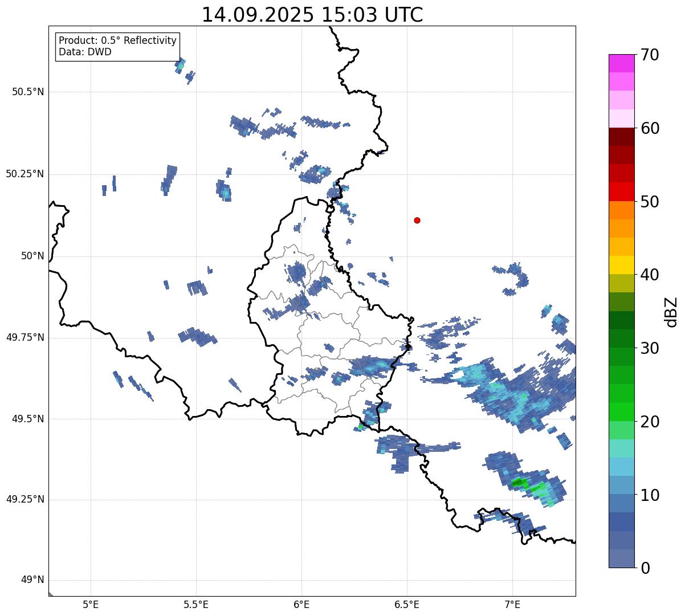The width and height of the screenshot is (685, 616).
Task: Click the red radar site marker
Action: pyautogui.click(x=417, y=220)
